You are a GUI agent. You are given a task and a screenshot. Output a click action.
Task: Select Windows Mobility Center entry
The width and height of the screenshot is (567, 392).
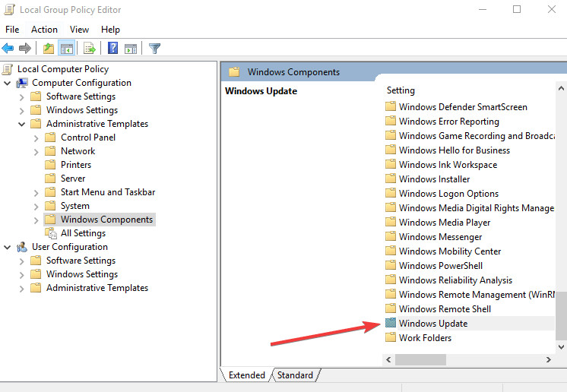(450, 251)
